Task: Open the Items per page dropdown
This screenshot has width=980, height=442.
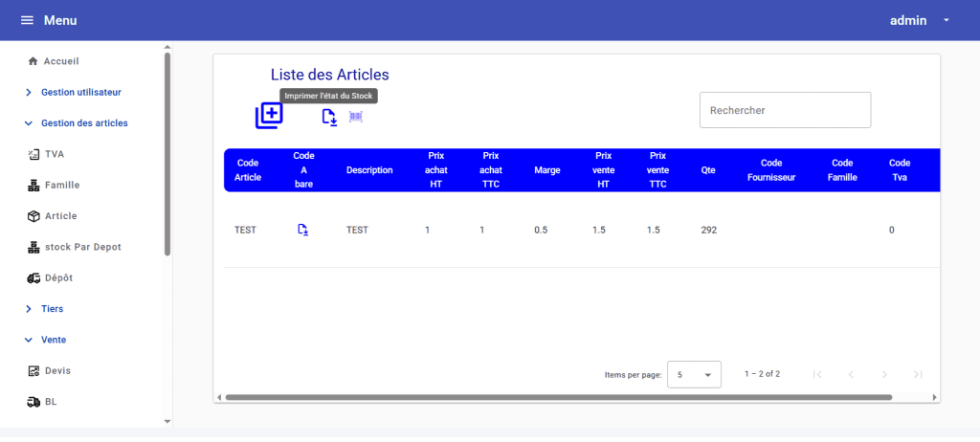Action: coord(694,375)
